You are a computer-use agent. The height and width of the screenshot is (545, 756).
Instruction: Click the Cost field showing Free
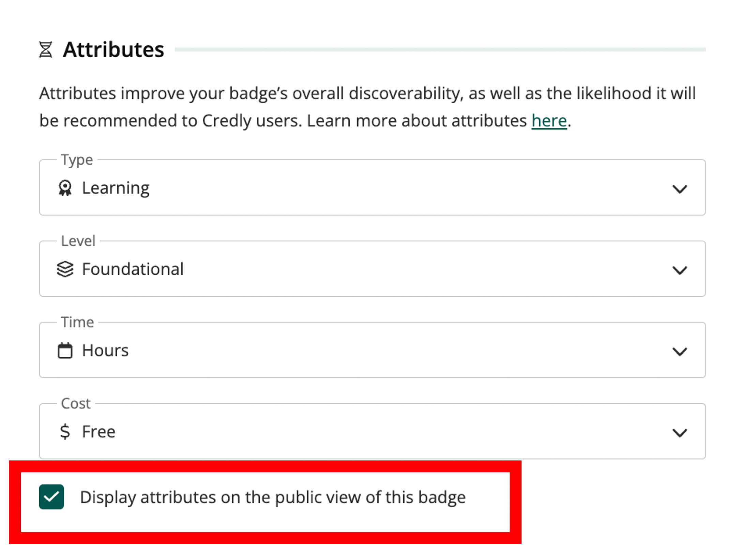(x=372, y=431)
